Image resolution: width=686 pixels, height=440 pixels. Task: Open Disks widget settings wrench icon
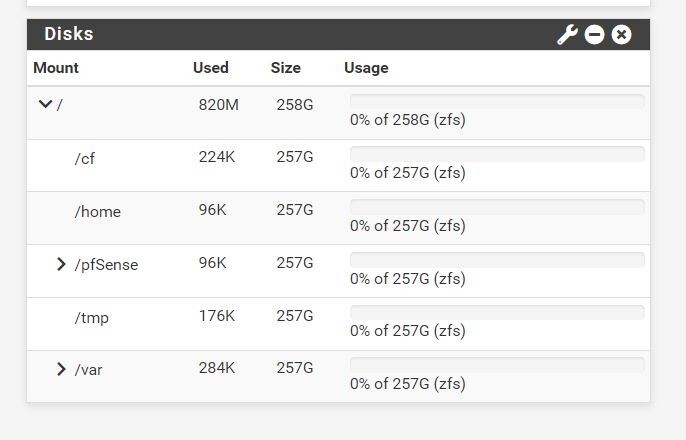pos(567,35)
